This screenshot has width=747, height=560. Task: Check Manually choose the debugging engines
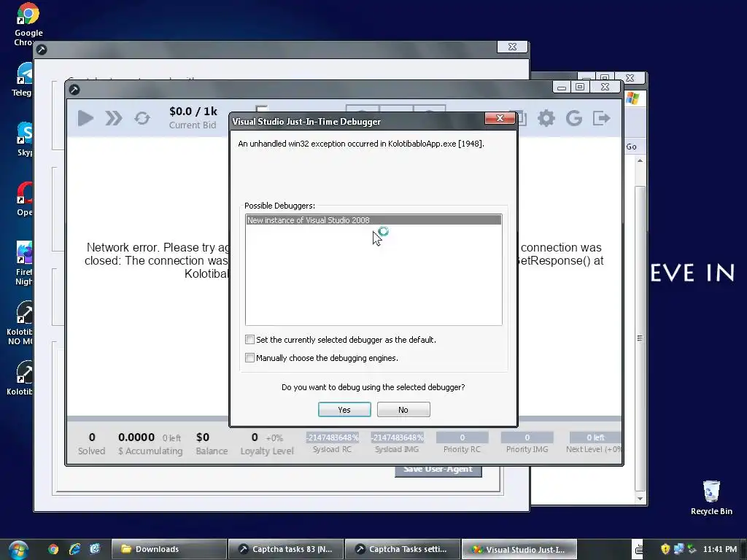[249, 357]
